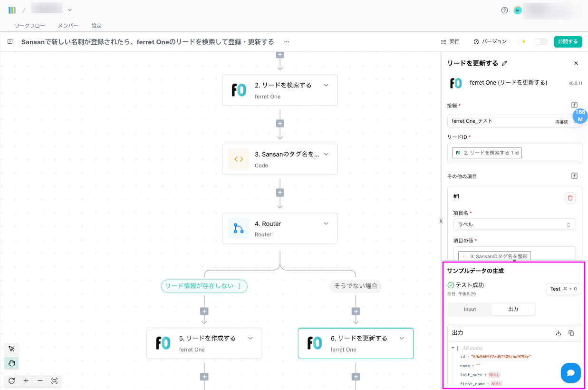The image size is (588, 390).
Task: Open the 項目名 ラベル dropdown
Action: (x=514, y=224)
